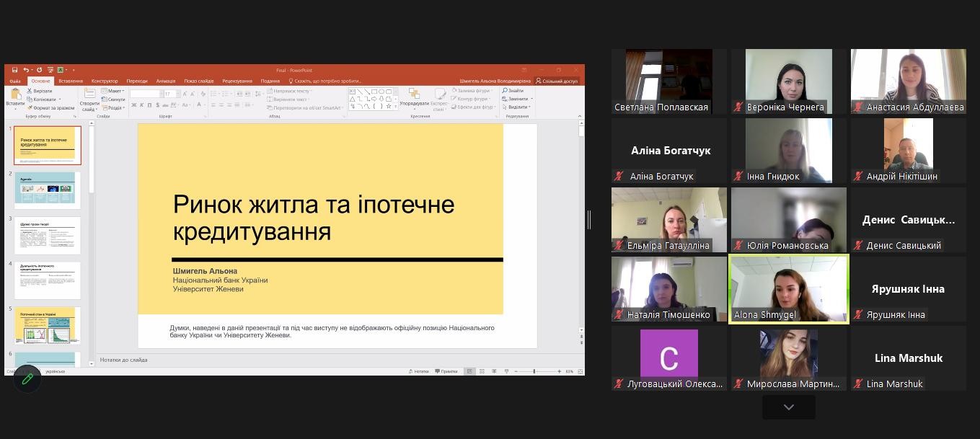Open the Layout (Макет) dropdown
The image size is (980, 439).
point(113,91)
